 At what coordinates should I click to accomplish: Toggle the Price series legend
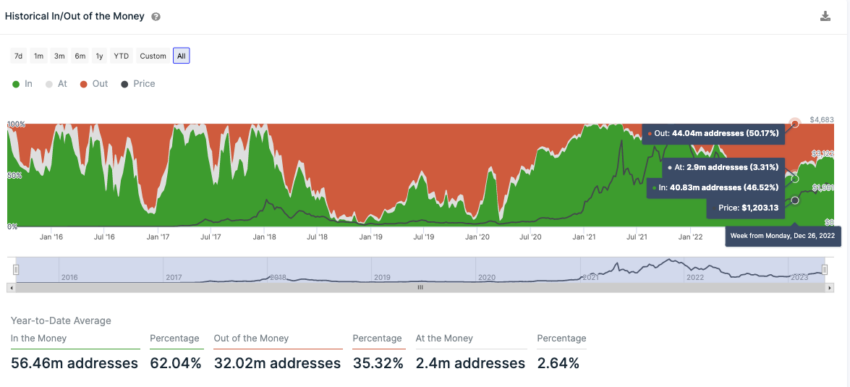138,84
